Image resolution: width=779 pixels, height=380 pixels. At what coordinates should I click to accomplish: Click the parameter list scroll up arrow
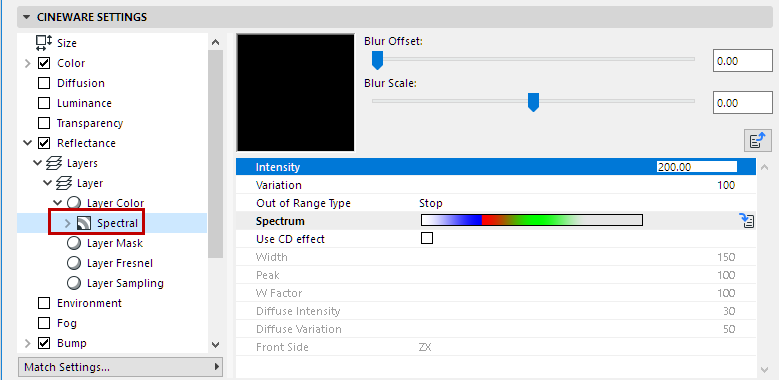pos(765,167)
